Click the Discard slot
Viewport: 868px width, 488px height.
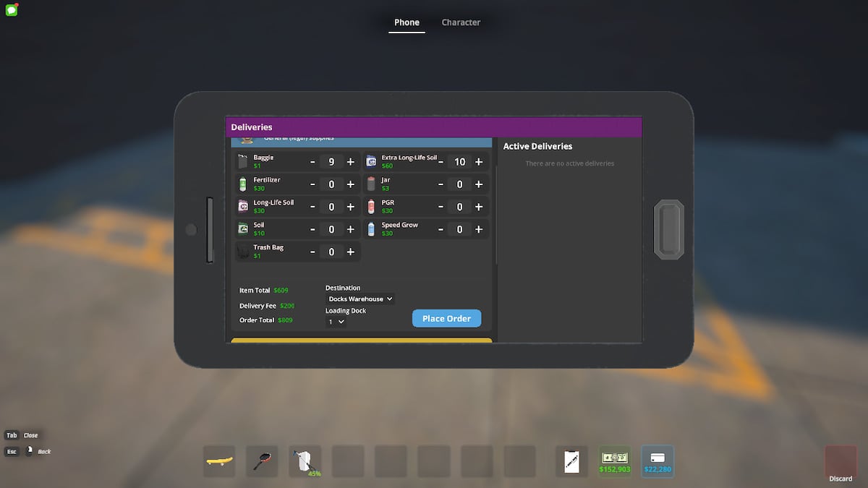841,463
